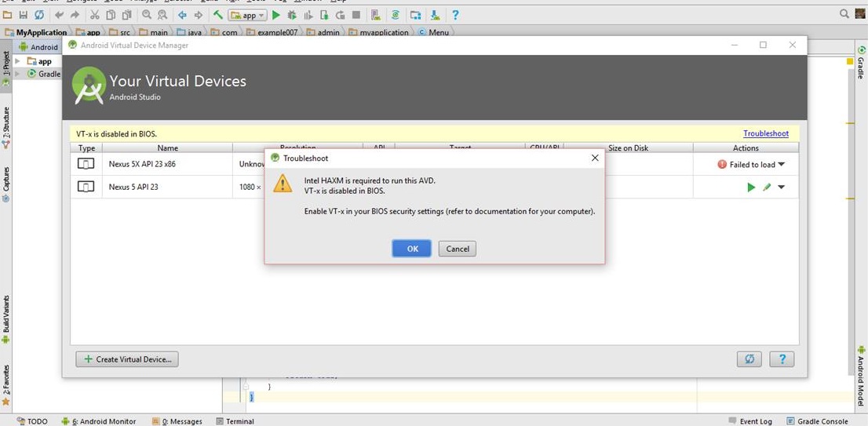This screenshot has width=868, height=426.
Task: Open the Android project view selector
Action: click(x=38, y=47)
